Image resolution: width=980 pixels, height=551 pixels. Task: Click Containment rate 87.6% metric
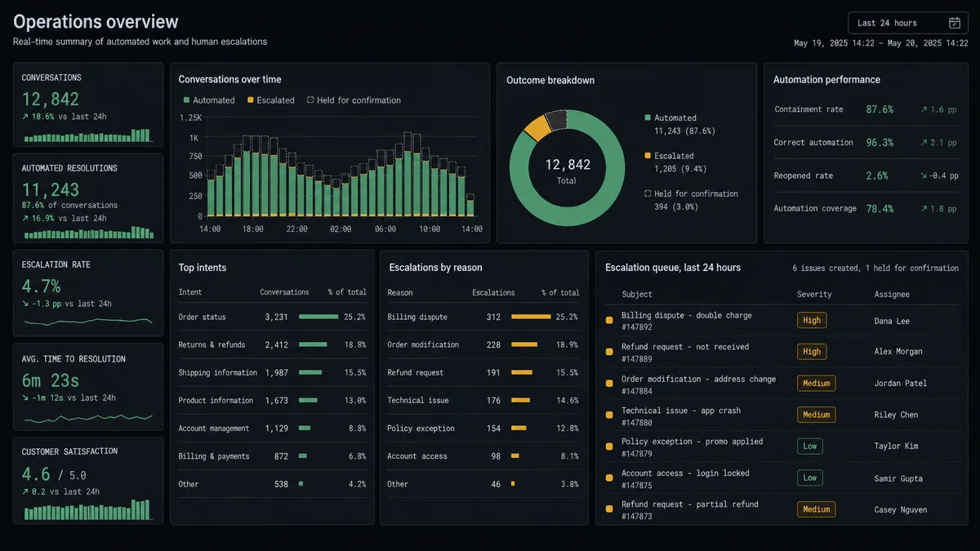866,109
